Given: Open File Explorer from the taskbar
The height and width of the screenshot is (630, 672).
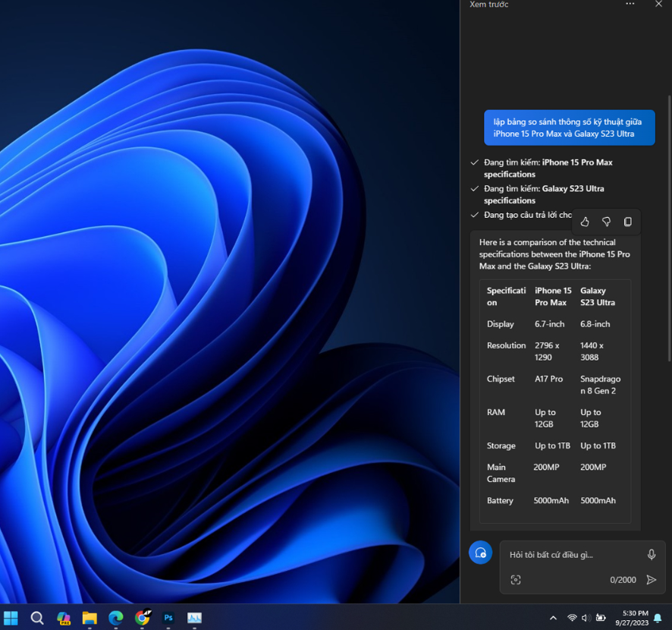Looking at the screenshot, I should [89, 618].
